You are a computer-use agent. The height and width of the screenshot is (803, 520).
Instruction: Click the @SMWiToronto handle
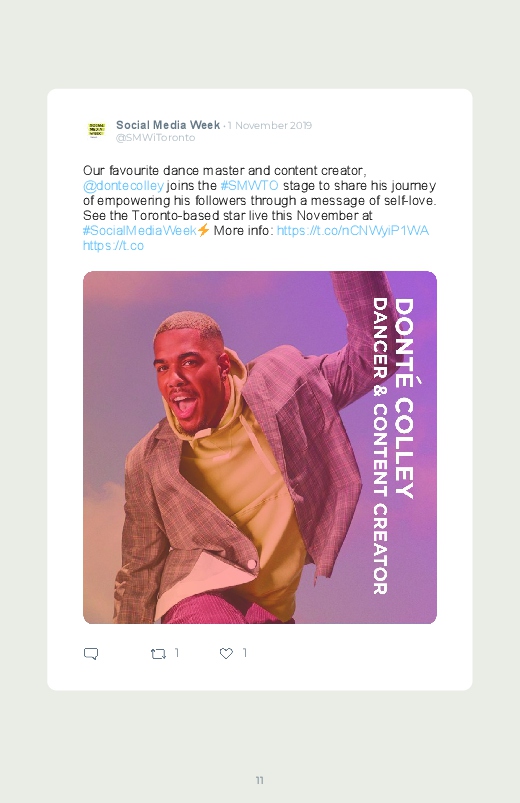(x=156, y=138)
